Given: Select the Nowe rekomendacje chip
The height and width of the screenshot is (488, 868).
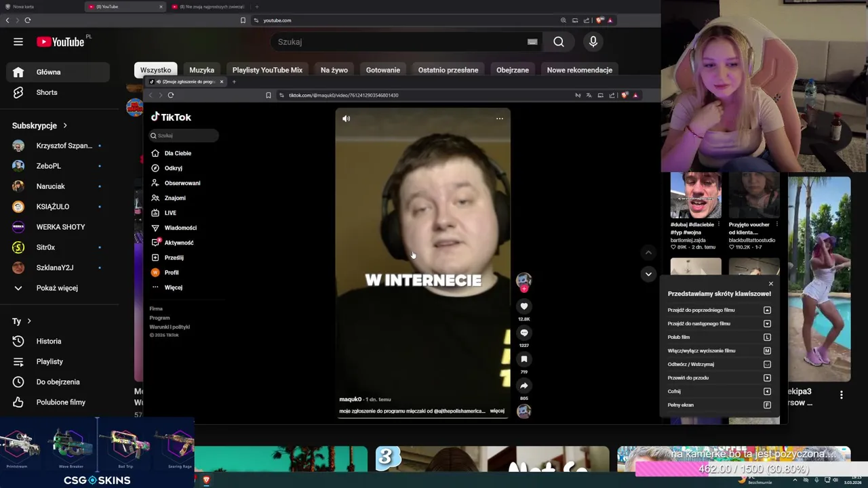Looking at the screenshot, I should click(x=580, y=70).
